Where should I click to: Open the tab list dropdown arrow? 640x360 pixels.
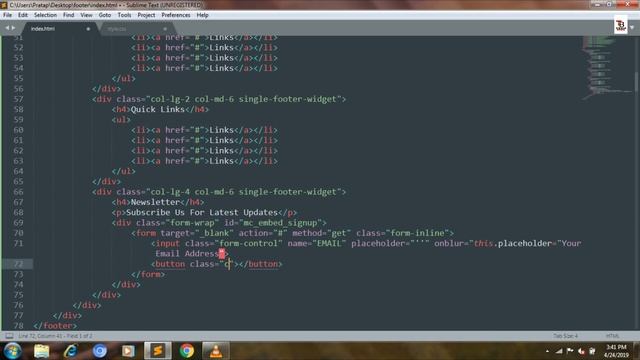coord(632,28)
